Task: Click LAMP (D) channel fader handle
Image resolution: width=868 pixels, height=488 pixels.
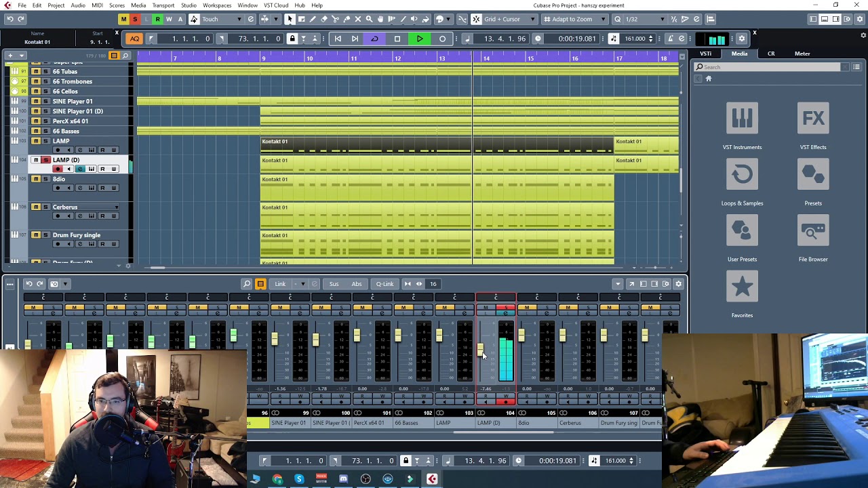Action: pos(480,350)
